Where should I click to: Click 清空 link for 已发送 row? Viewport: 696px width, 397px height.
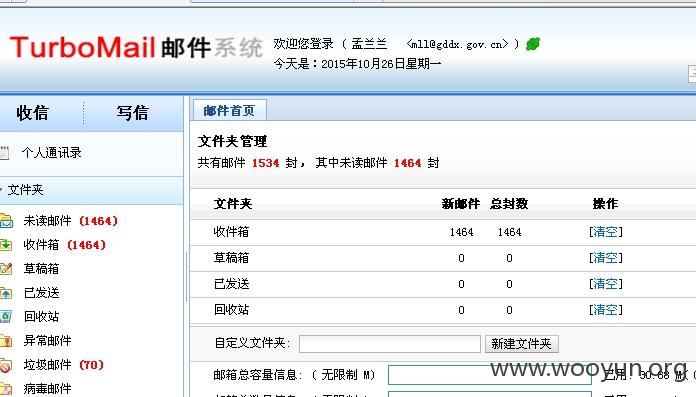[606, 284]
